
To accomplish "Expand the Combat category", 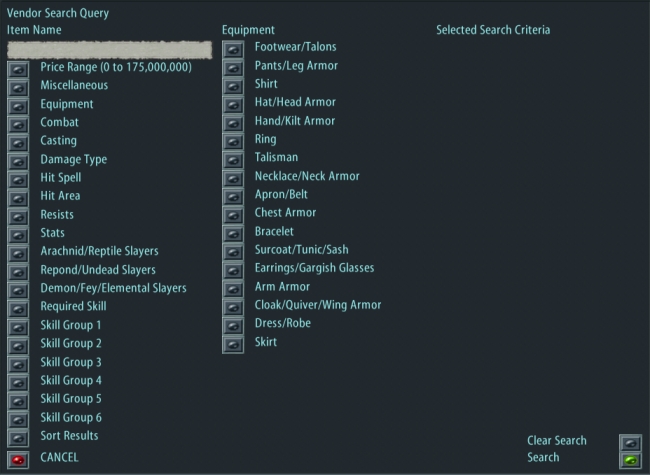I will 18,125.
